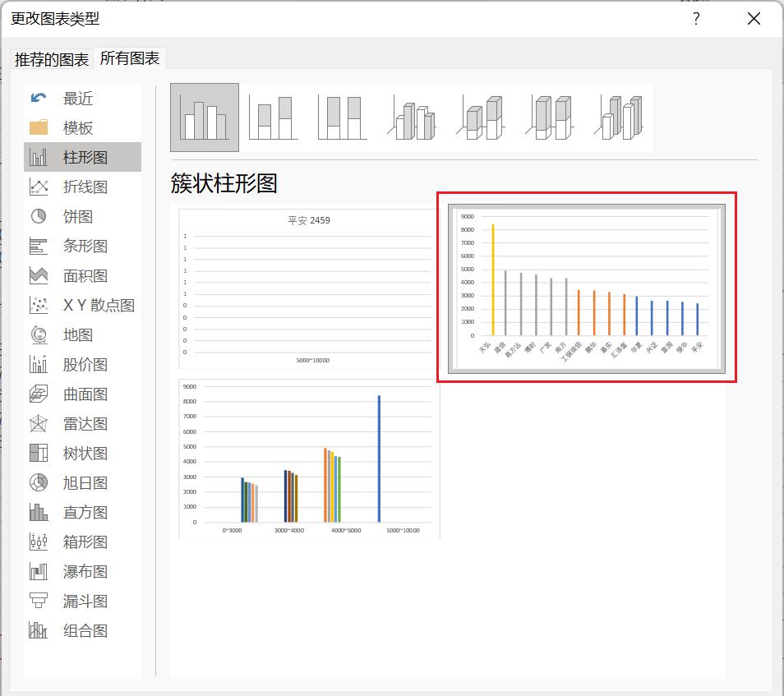This screenshot has height=696, width=784.
Task: Select the 漏斗图 funnel chart category
Action: click(82, 601)
